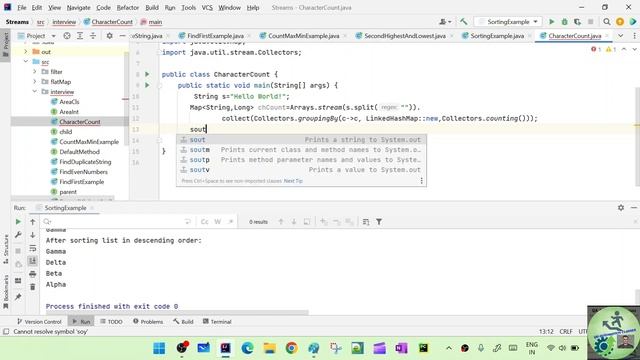The width and height of the screenshot is (640, 360).
Task: Print the Run console output
Action: tap(33, 274)
